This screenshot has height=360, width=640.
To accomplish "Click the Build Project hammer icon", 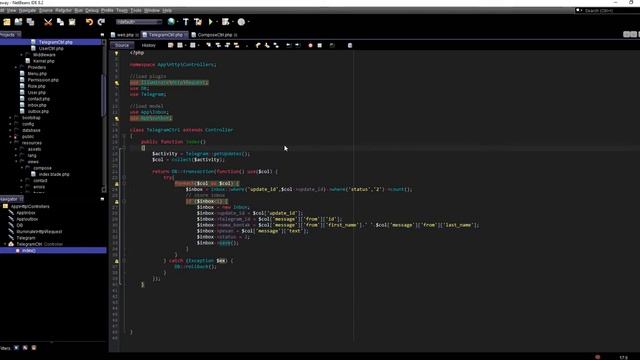I will point(186,22).
